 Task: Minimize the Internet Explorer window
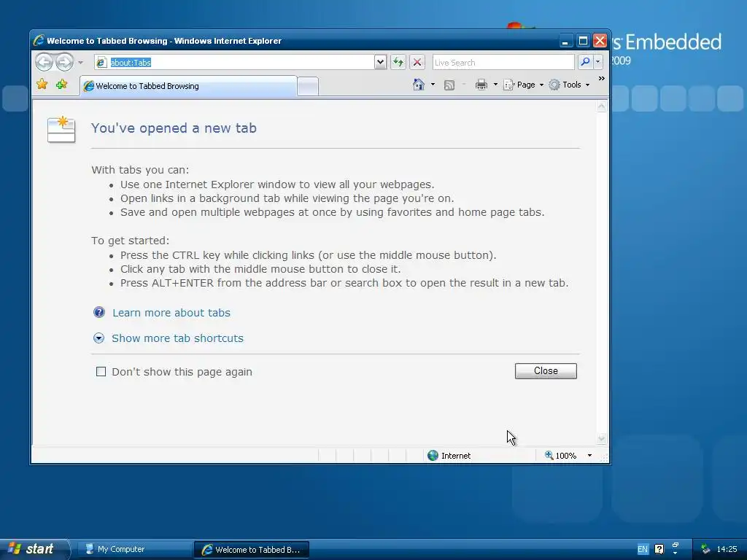point(565,41)
